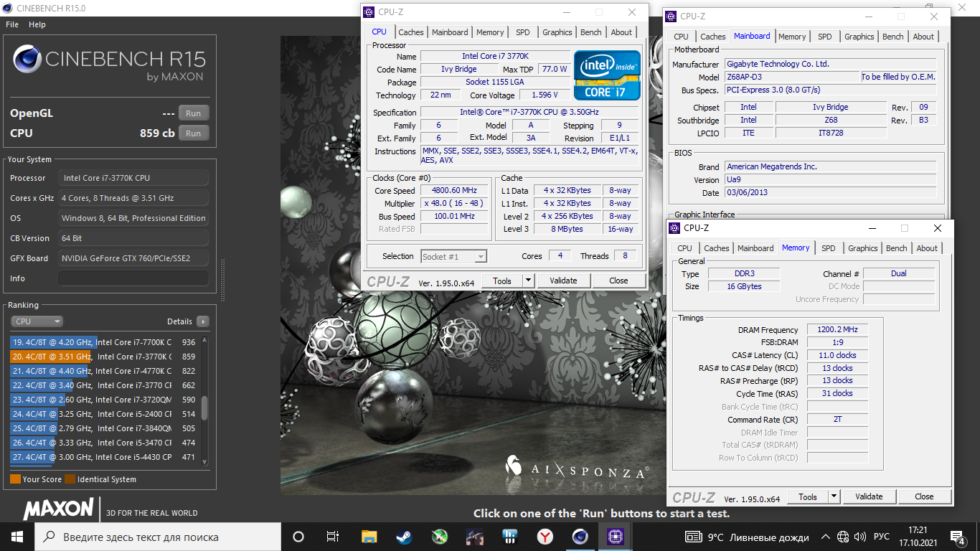The image size is (980, 551).
Task: Click the weather widget showing 9°C
Action: (x=747, y=537)
